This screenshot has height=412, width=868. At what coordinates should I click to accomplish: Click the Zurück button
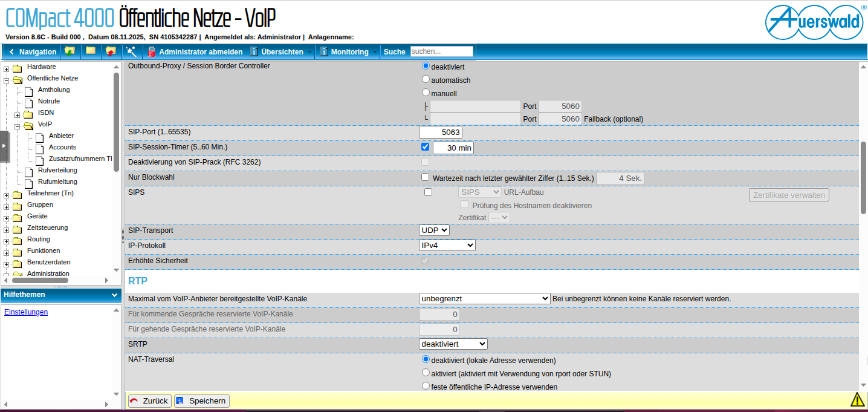pyautogui.click(x=149, y=401)
